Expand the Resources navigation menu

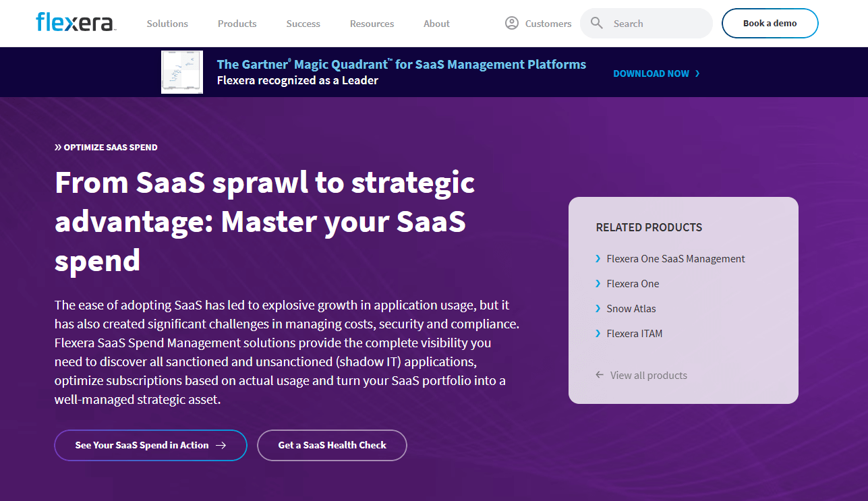(372, 24)
